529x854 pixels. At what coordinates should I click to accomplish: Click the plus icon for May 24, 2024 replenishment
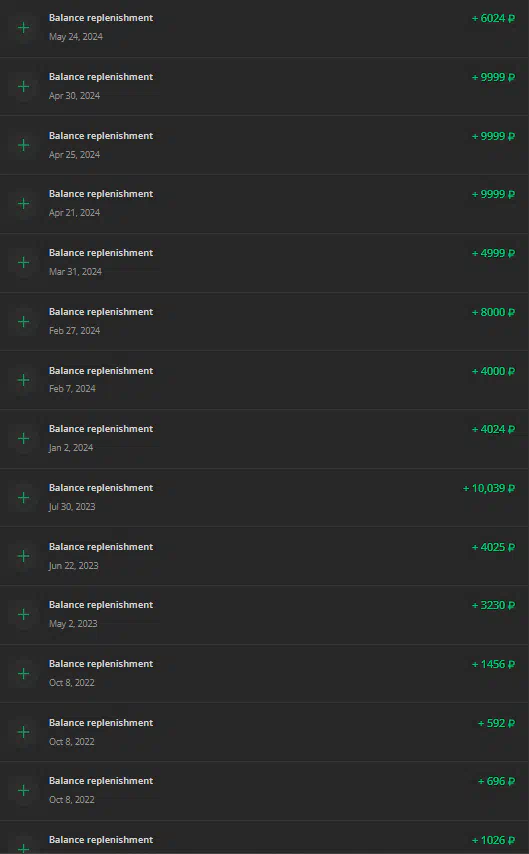click(23, 27)
